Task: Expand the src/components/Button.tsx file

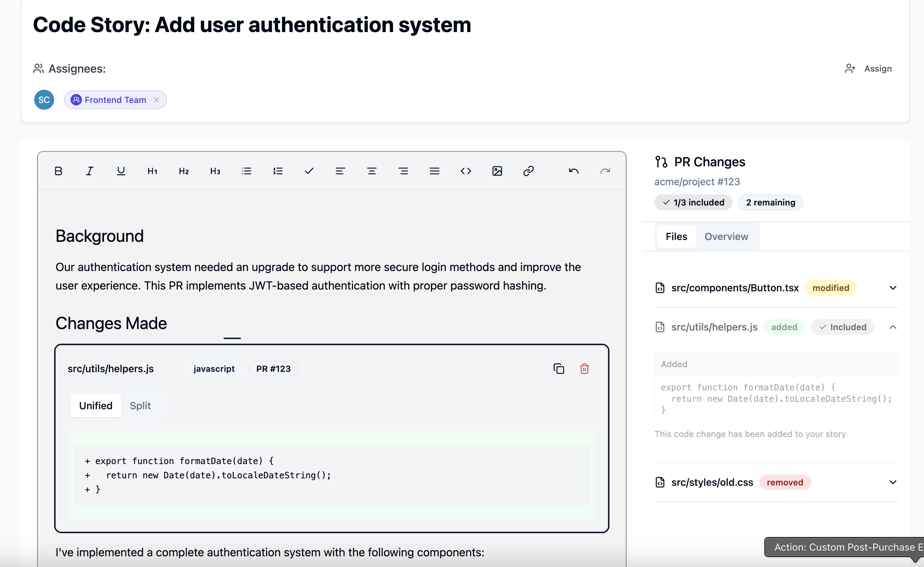Action: [893, 288]
